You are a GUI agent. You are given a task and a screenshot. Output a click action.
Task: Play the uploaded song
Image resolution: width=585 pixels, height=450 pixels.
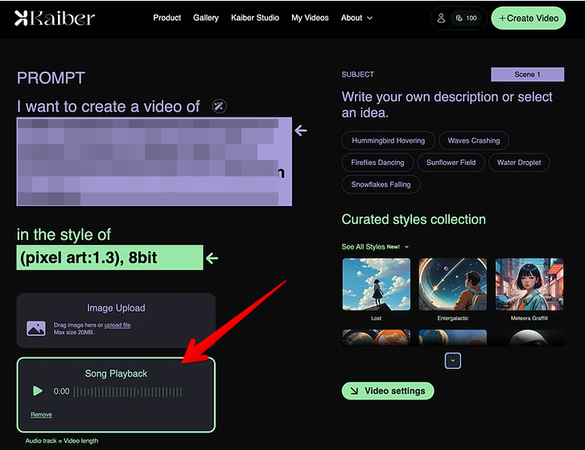(37, 391)
